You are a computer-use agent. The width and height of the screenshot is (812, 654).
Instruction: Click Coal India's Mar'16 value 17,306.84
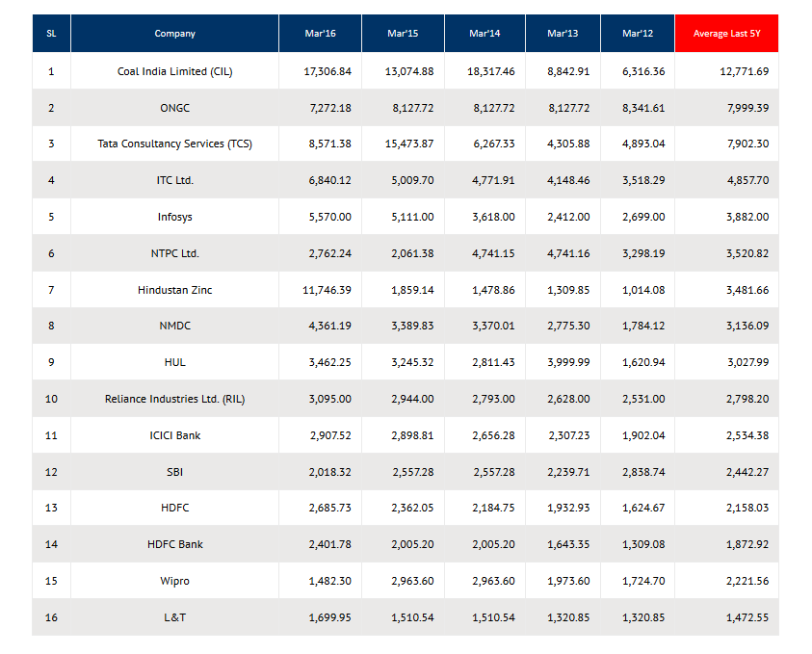(x=327, y=71)
